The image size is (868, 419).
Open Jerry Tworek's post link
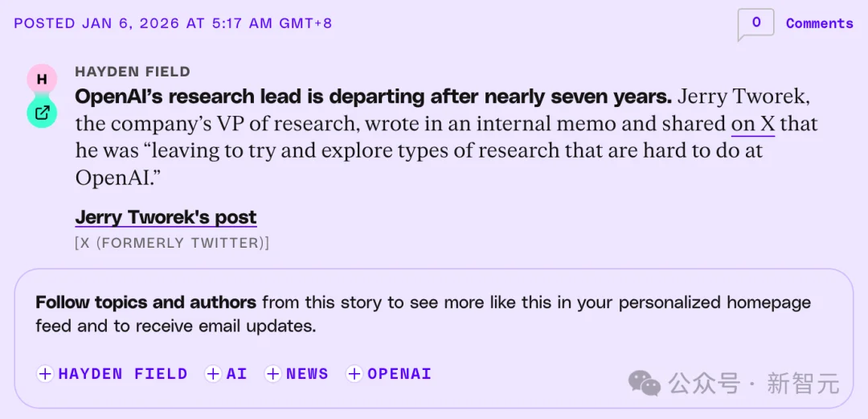click(x=166, y=217)
